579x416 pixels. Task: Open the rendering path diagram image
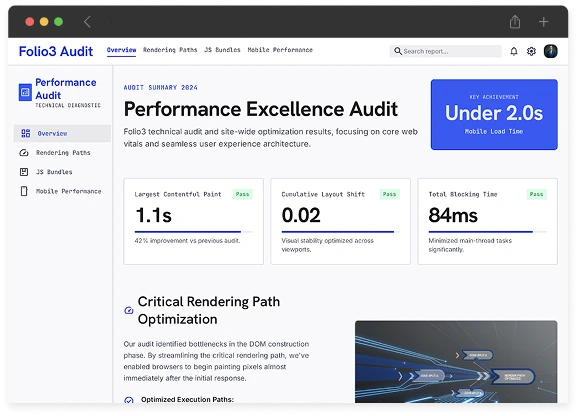point(456,362)
